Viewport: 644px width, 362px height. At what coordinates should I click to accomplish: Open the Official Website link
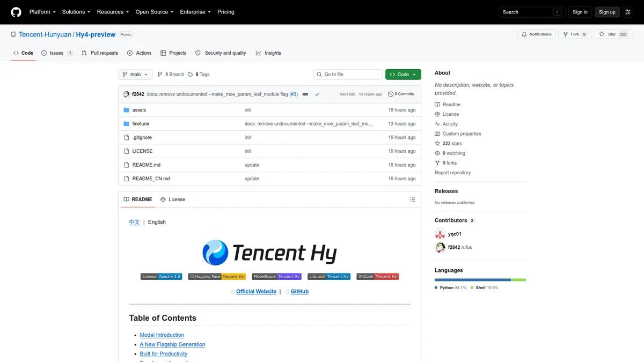256,292
